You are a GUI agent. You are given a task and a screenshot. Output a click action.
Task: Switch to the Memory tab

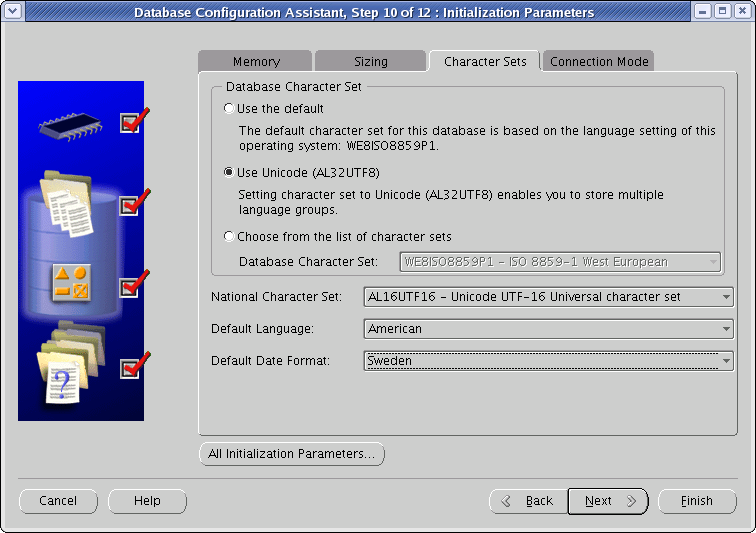256,61
